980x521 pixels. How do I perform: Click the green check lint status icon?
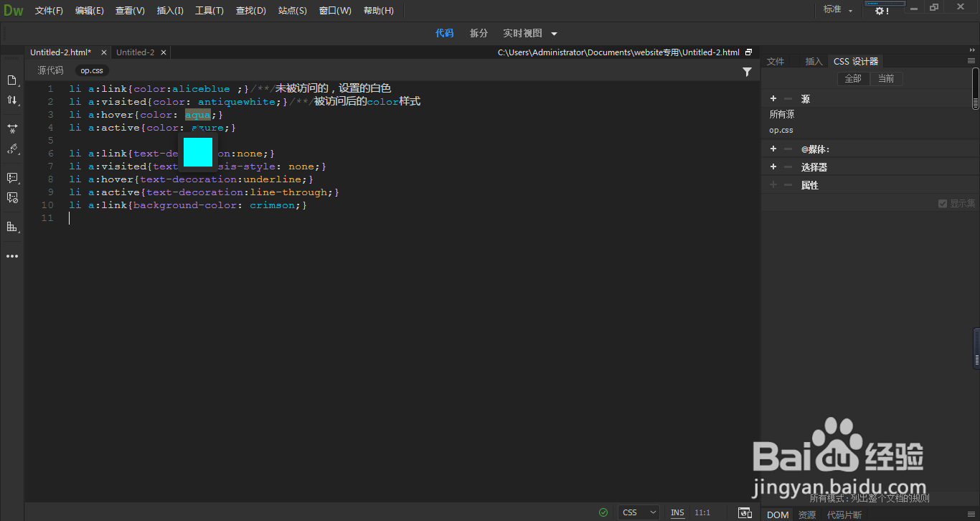pyautogui.click(x=603, y=512)
